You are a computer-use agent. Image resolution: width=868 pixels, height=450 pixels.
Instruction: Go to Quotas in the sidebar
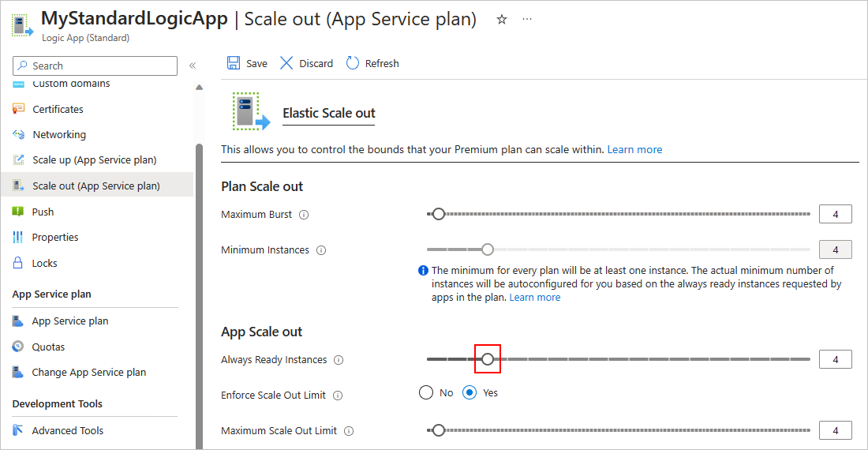48,347
